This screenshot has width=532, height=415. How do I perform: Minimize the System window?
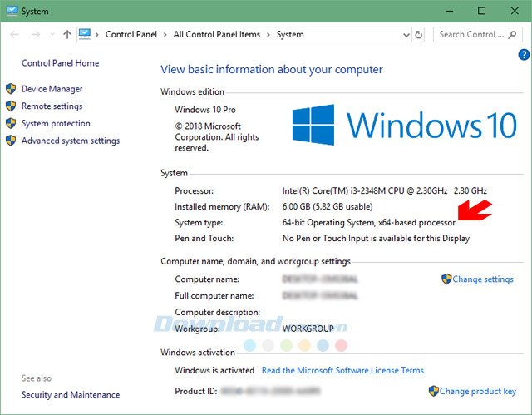point(450,11)
